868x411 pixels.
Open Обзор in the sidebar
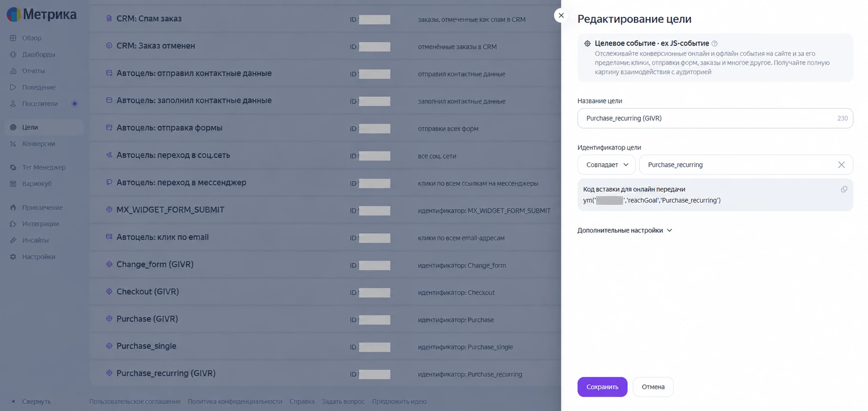tap(31, 38)
